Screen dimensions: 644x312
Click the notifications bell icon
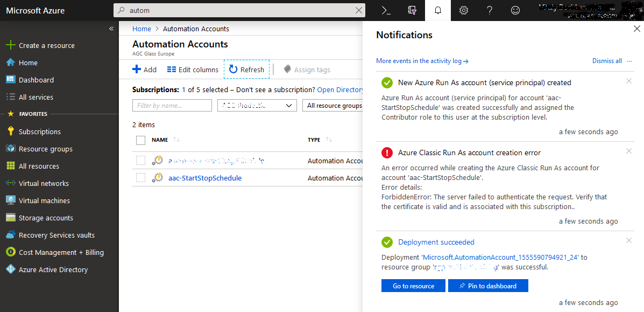pos(438,11)
